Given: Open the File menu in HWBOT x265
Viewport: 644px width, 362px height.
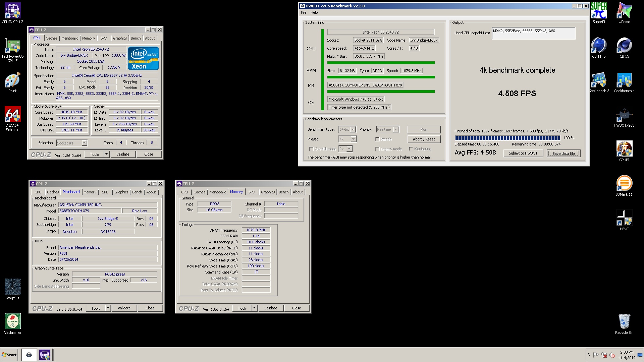Looking at the screenshot, I should pyautogui.click(x=304, y=12).
